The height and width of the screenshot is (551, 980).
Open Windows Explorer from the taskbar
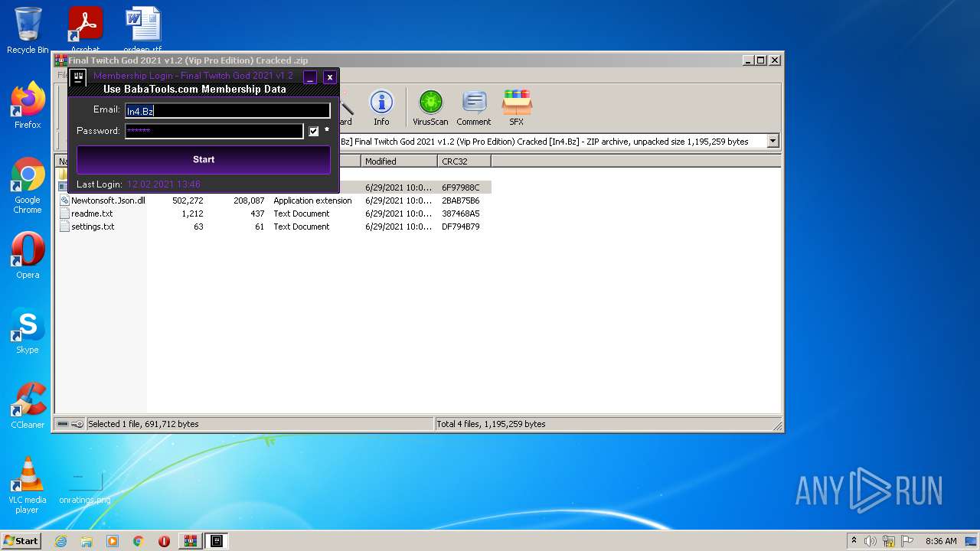[x=87, y=541]
